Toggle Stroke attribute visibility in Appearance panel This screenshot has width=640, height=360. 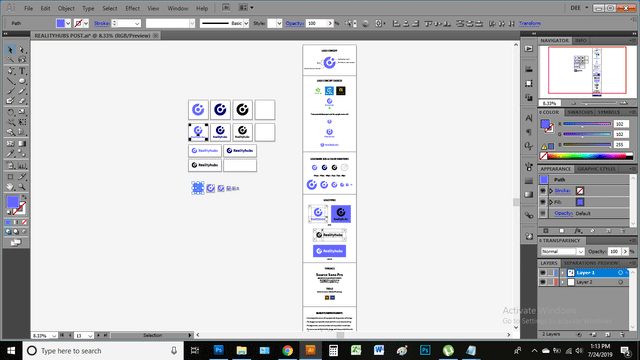pos(543,191)
